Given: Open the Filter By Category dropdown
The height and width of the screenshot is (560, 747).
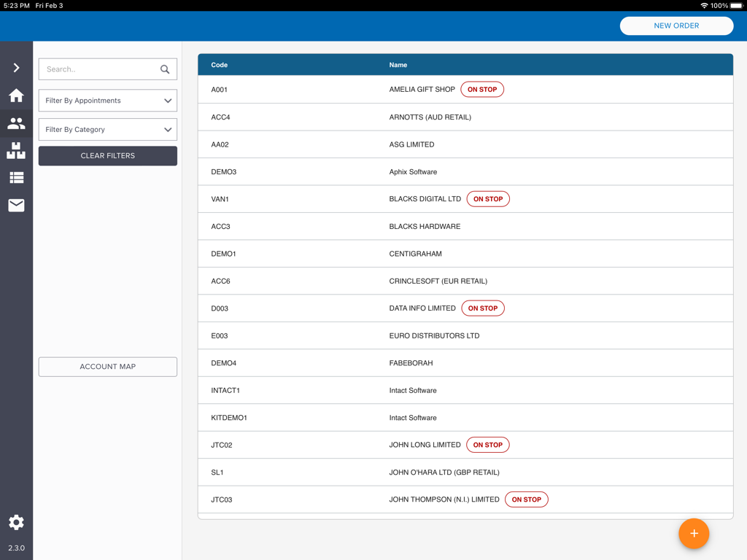Looking at the screenshot, I should [x=107, y=128].
